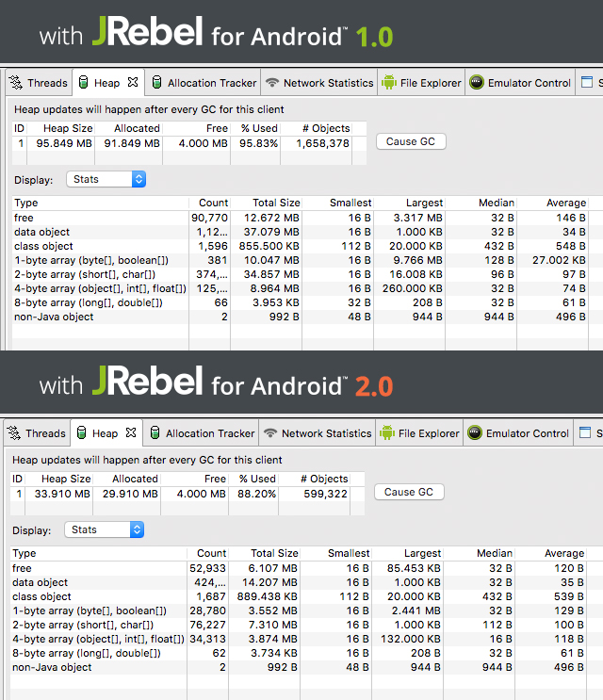The image size is (603, 700).
Task: Click # Objects column header in 2.0 panel
Action: (x=315, y=479)
